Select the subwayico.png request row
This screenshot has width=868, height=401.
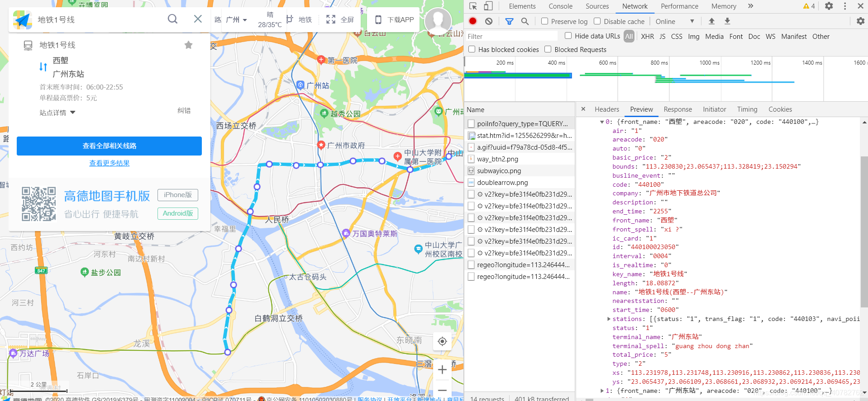point(520,171)
